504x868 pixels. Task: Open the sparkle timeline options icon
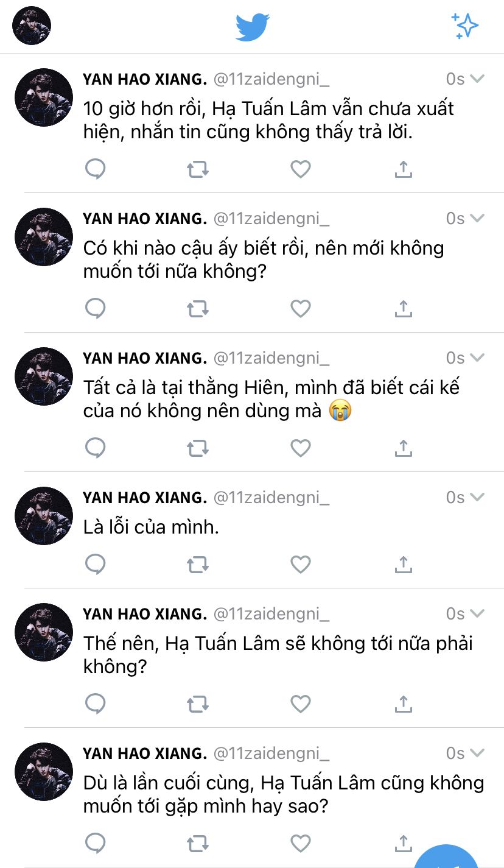coord(465,26)
